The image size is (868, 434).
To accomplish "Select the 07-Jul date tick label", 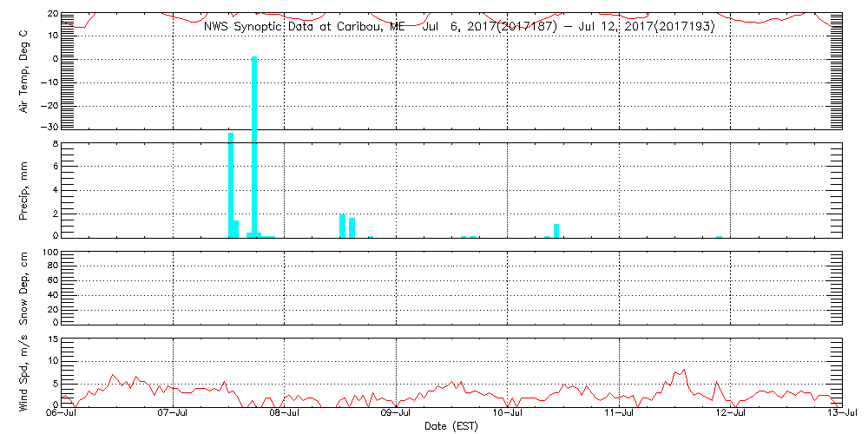I will [x=174, y=415].
